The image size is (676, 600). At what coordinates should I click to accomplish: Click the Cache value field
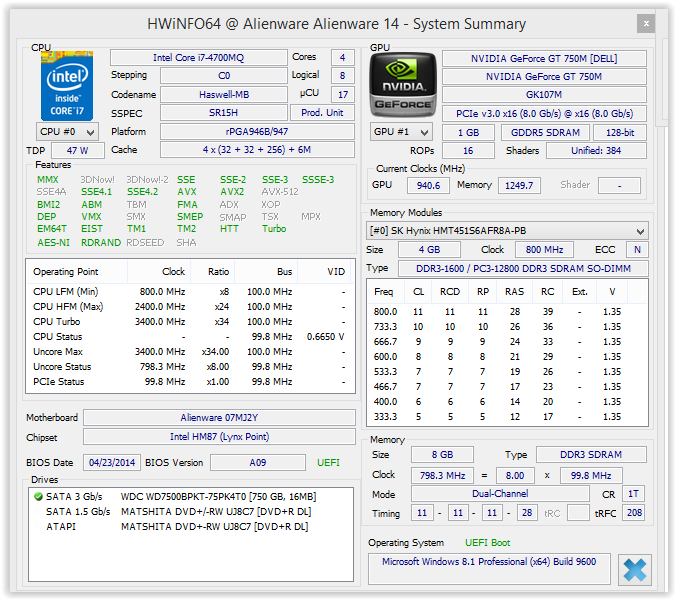pyautogui.click(x=257, y=150)
